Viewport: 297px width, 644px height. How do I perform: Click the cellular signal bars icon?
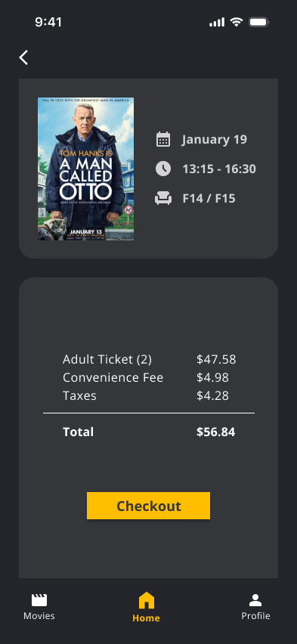click(x=217, y=22)
